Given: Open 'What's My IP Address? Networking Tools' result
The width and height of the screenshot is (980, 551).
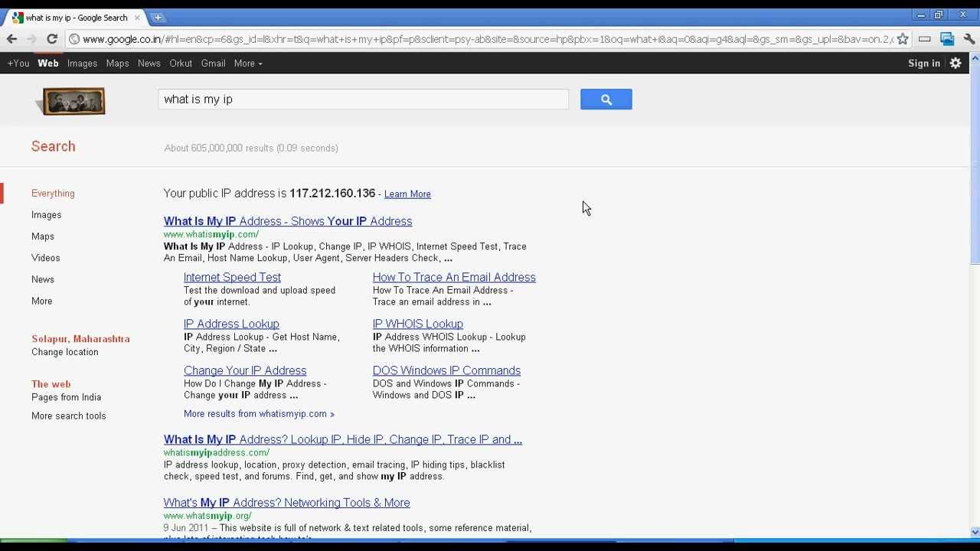Looking at the screenshot, I should 286,503.
